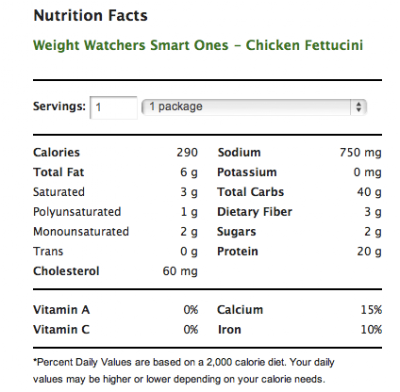The width and height of the screenshot is (400, 392).
Task: Click the Potassium label
Action: tap(247, 172)
